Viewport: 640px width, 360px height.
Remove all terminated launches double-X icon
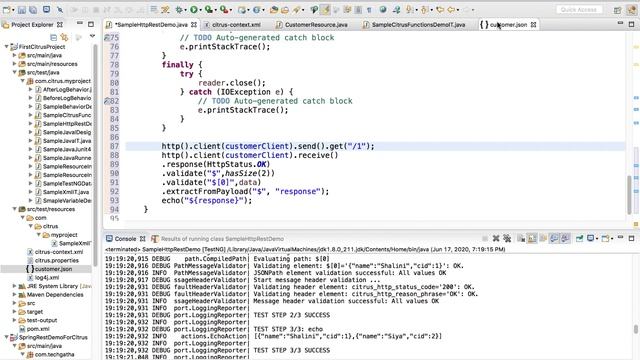507,238
